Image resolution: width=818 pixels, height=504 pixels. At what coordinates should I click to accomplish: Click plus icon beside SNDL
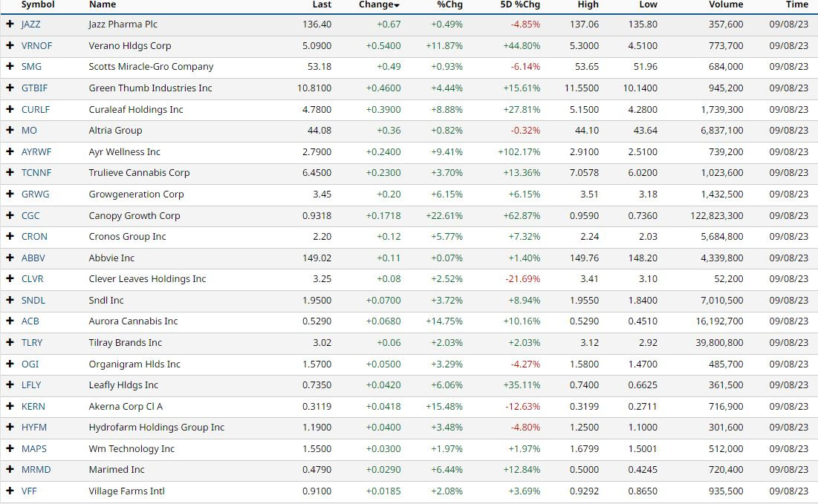pyautogui.click(x=10, y=300)
